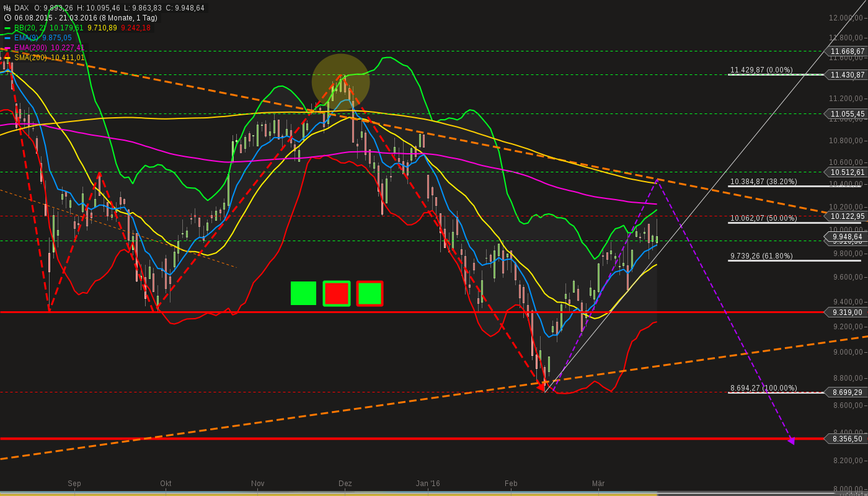The width and height of the screenshot is (868, 496).
Task: Click the blue line icon beside EMA(9)
Action: [x=7, y=38]
